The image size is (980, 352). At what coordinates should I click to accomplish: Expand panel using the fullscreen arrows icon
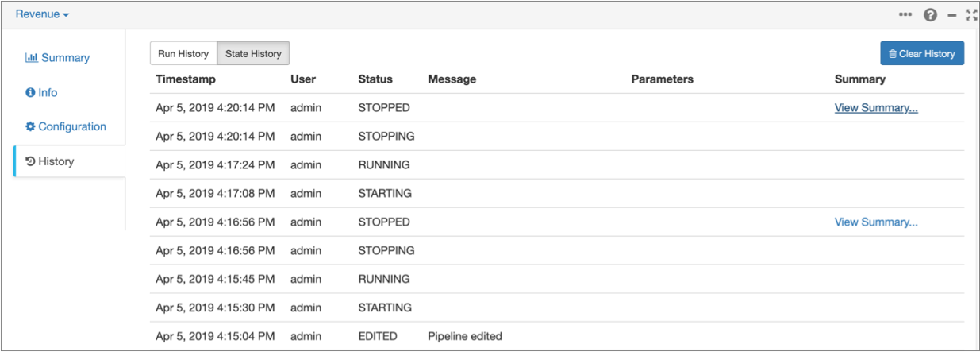click(x=971, y=14)
